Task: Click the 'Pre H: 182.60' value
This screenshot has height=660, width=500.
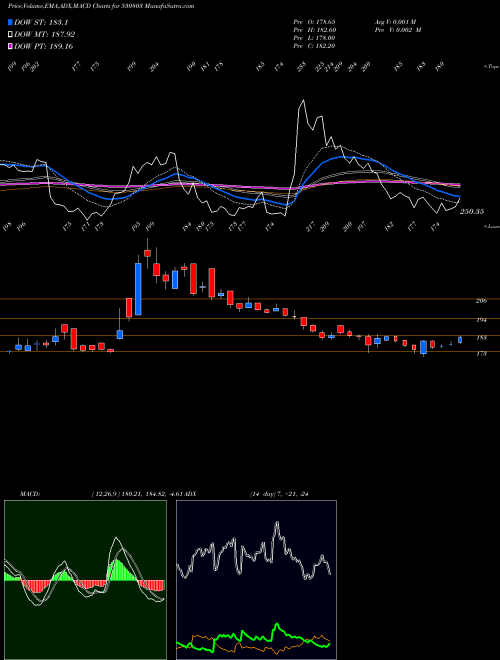Action: pyautogui.click(x=314, y=30)
